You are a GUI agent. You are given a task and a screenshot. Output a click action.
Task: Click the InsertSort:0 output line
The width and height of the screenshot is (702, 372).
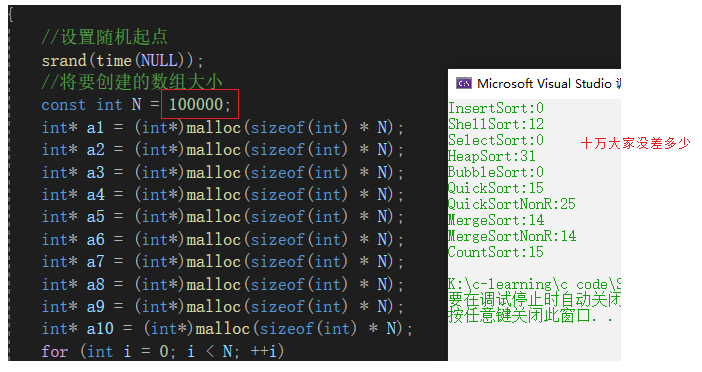496,108
